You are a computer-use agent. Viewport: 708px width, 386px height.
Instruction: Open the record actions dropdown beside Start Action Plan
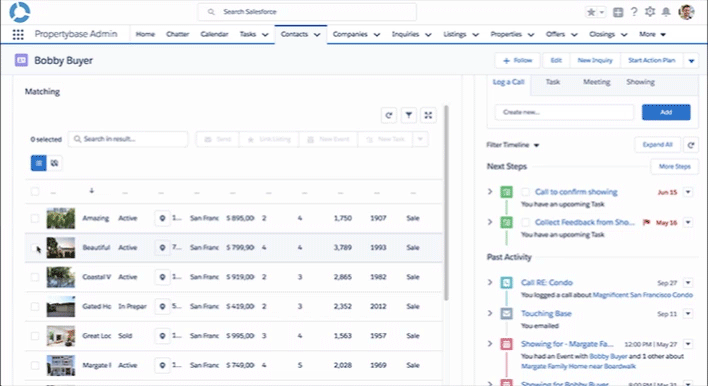(691, 60)
